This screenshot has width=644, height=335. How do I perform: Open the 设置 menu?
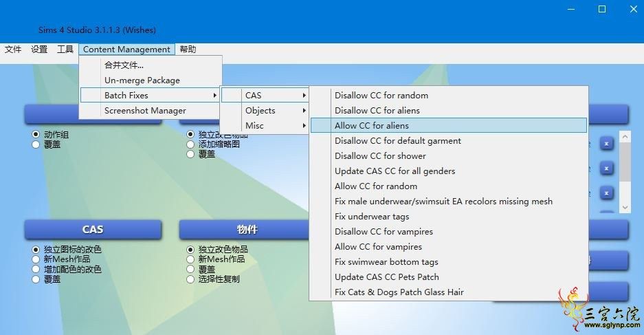[x=39, y=50]
